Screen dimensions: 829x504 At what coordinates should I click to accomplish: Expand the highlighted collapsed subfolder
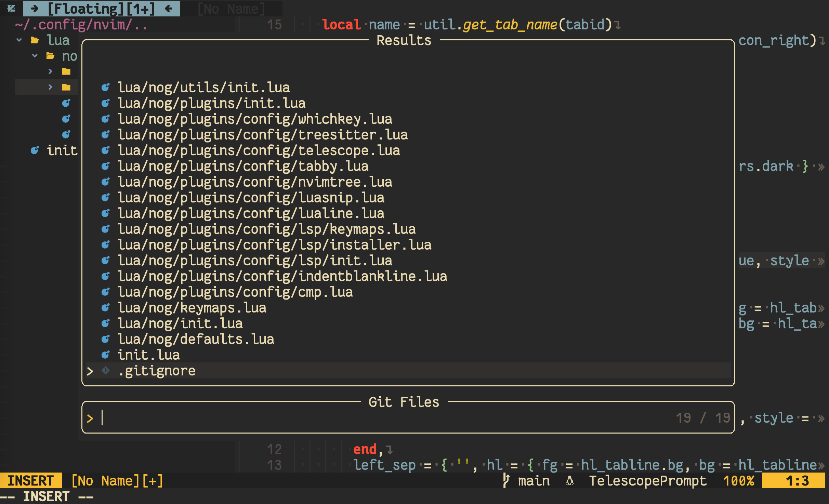50,87
